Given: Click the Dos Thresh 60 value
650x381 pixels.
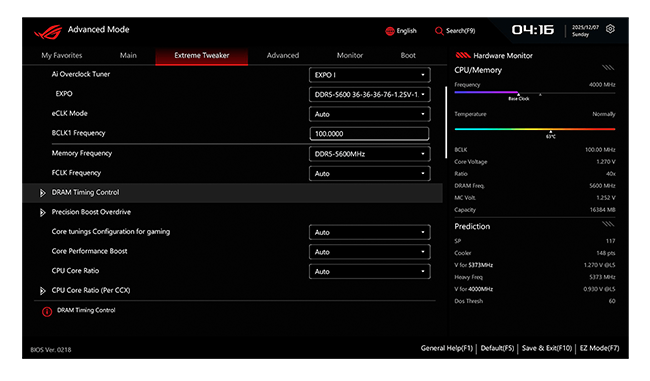Looking at the screenshot, I should [x=612, y=301].
